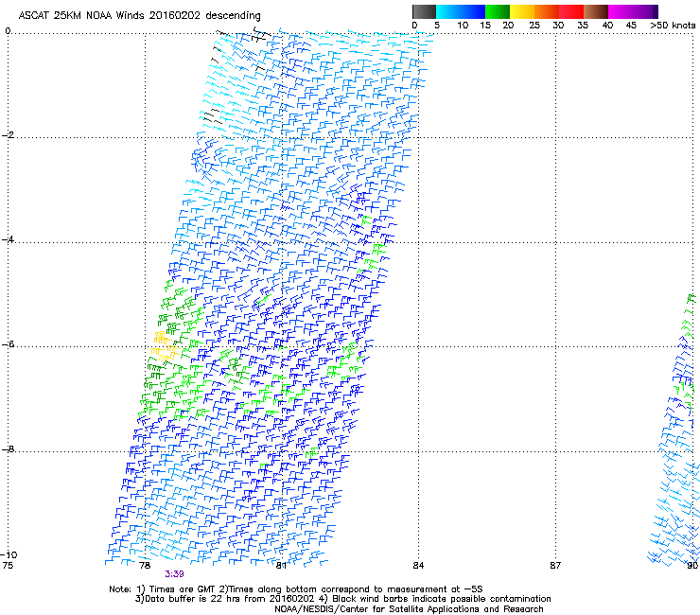Click the gray 0-5 knots legend segment
This screenshot has height=615, width=700.
pyautogui.click(x=424, y=11)
